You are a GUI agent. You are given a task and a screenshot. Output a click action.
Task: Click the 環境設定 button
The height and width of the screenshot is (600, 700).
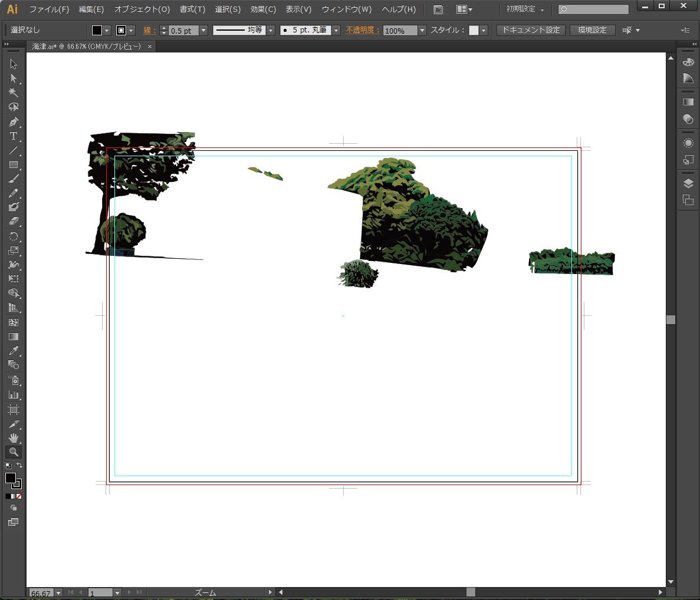coord(593,30)
